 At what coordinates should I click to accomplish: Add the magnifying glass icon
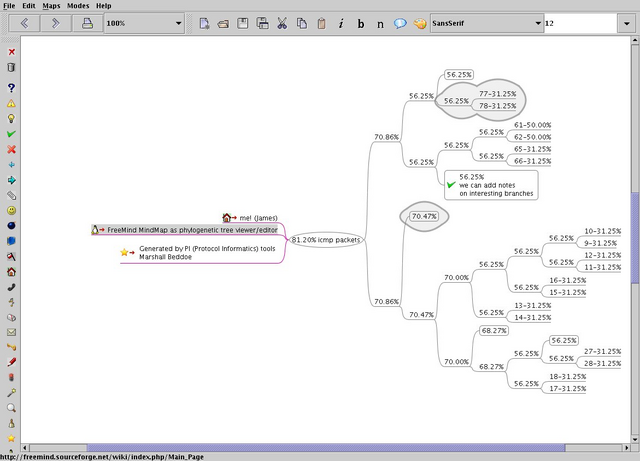point(11,408)
